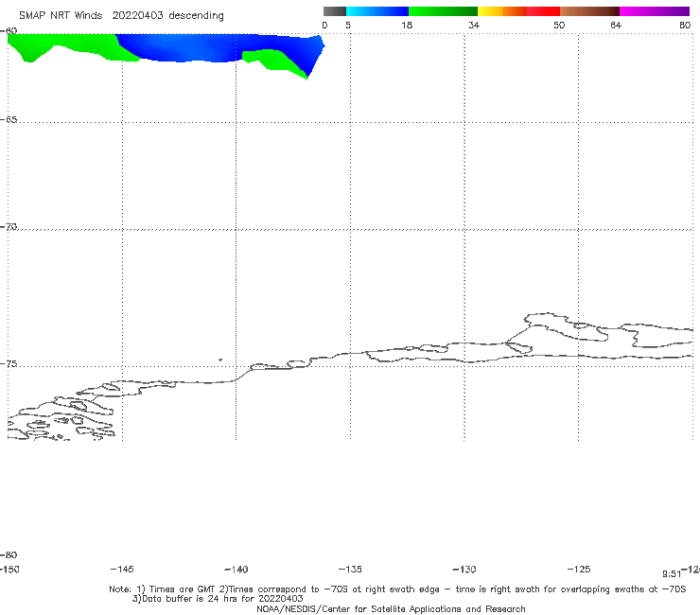
Task: Click the small island dot near -141
Action: (220, 360)
